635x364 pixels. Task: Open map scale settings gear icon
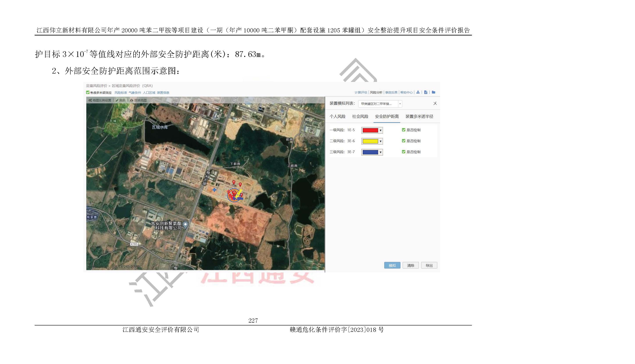point(90,100)
